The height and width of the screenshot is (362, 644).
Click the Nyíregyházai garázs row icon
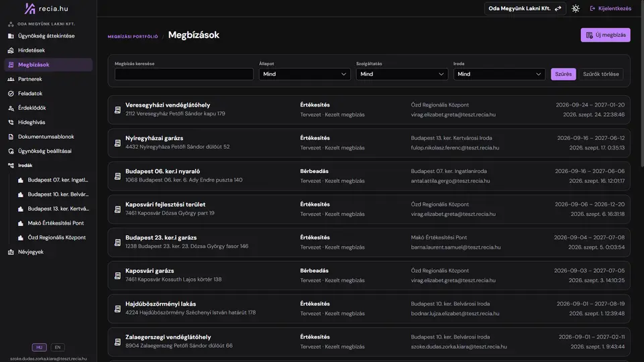tap(117, 143)
